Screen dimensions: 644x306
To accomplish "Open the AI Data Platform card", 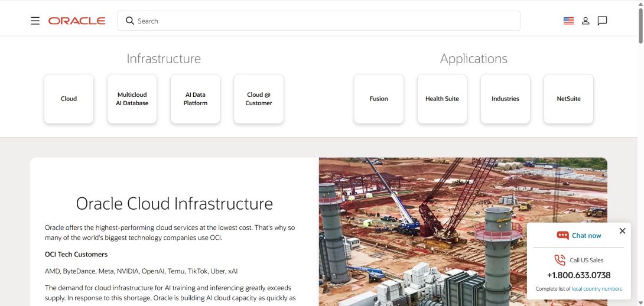I will click(196, 99).
